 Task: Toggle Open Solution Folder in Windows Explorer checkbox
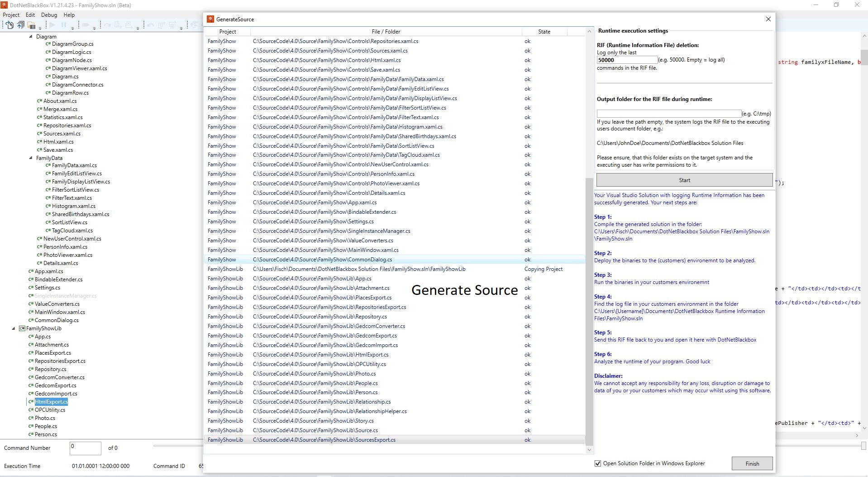coord(597,463)
